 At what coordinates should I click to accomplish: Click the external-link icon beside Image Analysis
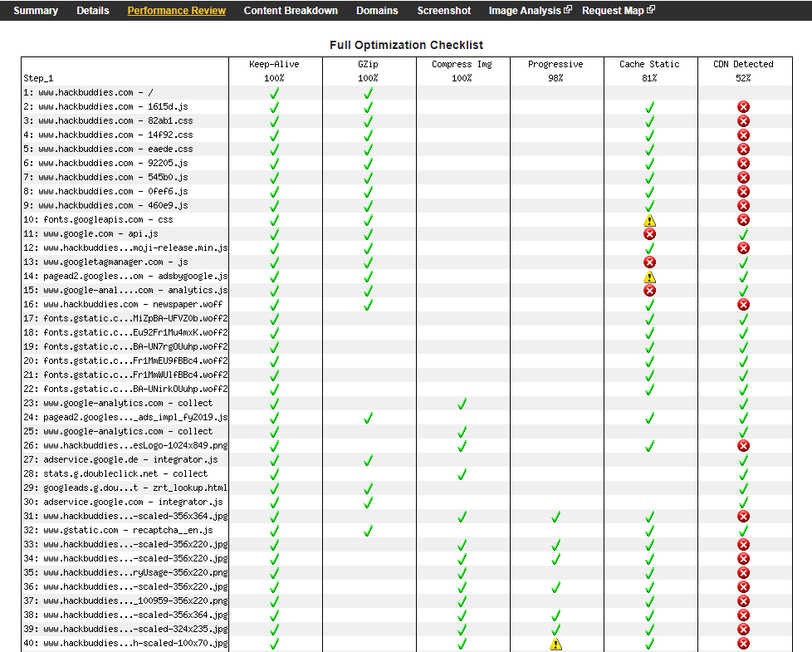pos(568,9)
